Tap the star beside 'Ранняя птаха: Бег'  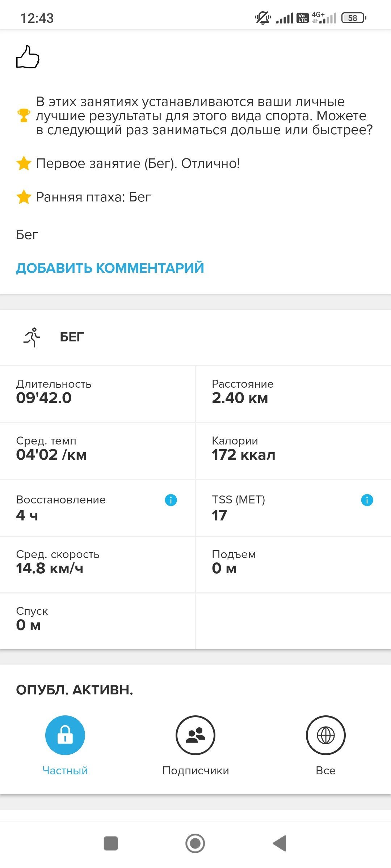coord(24,197)
